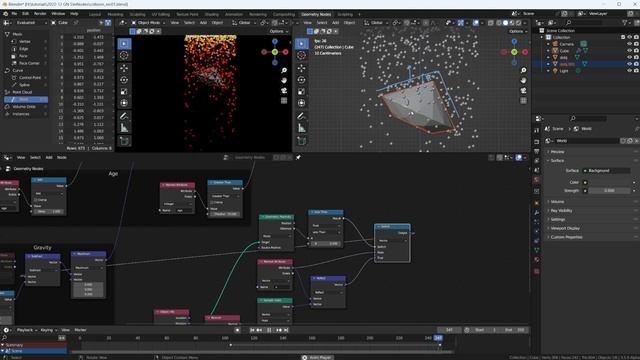Open Marker menu in timeline
The height and width of the screenshot is (360, 640).
pyautogui.click(x=80, y=330)
